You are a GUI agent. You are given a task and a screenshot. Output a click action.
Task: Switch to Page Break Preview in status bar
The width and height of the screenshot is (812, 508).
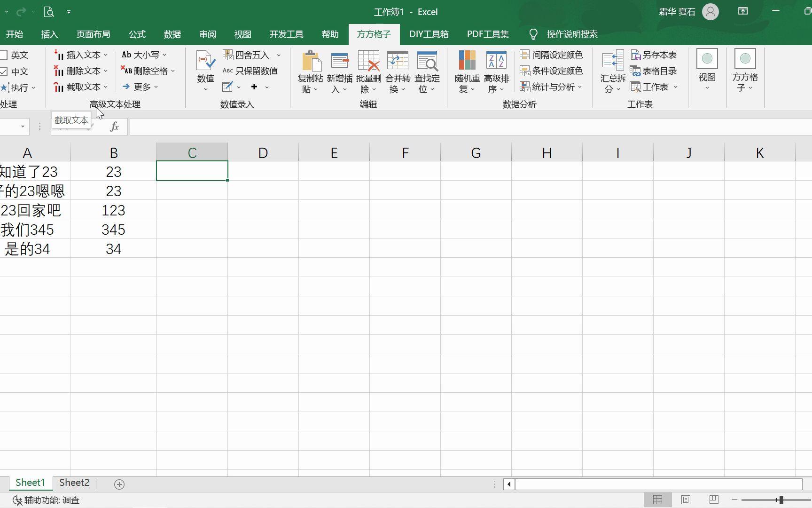click(714, 500)
